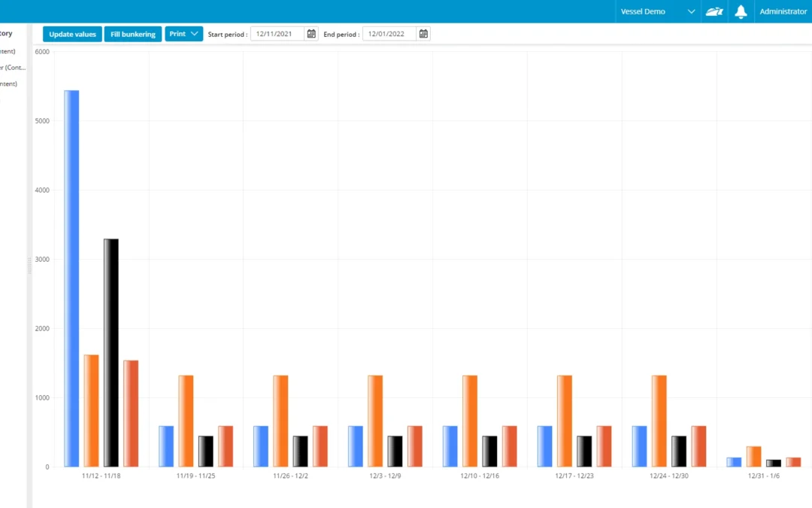Expand the Print button chevron arrow
This screenshot has height=508, width=812.
194,33
